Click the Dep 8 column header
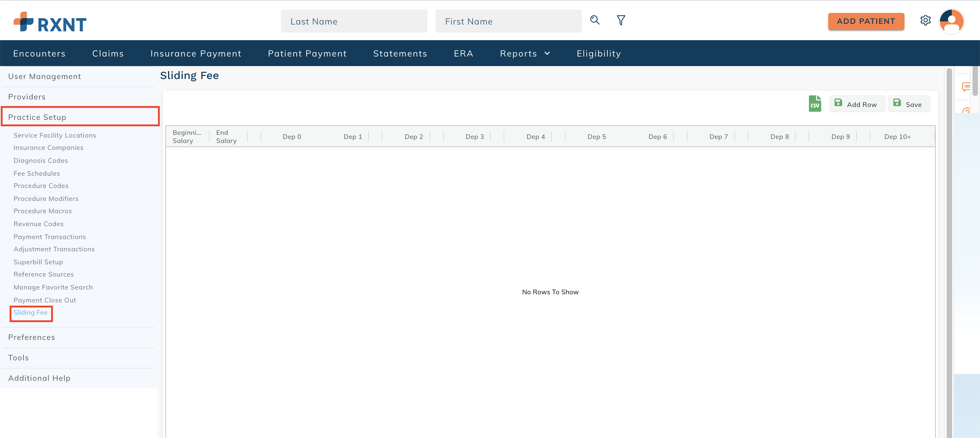The image size is (980, 438). click(x=780, y=136)
